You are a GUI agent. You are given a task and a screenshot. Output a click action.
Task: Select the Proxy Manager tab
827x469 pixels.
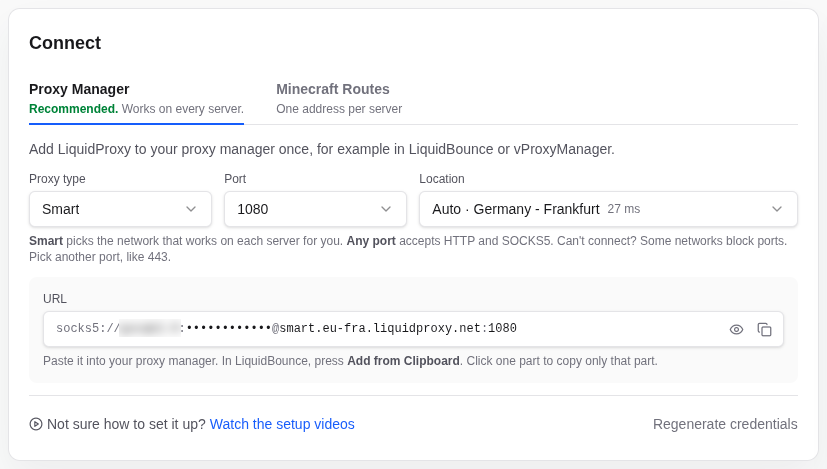[136, 99]
